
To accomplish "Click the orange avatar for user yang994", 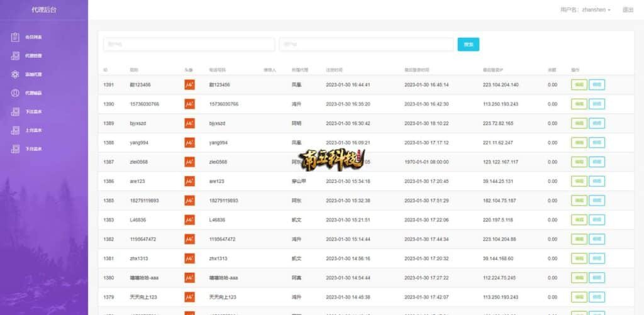I will click(x=189, y=143).
